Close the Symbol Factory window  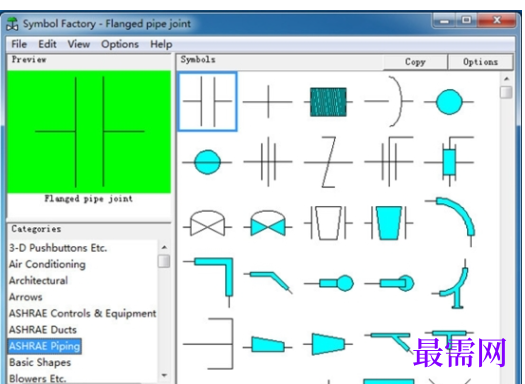(x=497, y=20)
